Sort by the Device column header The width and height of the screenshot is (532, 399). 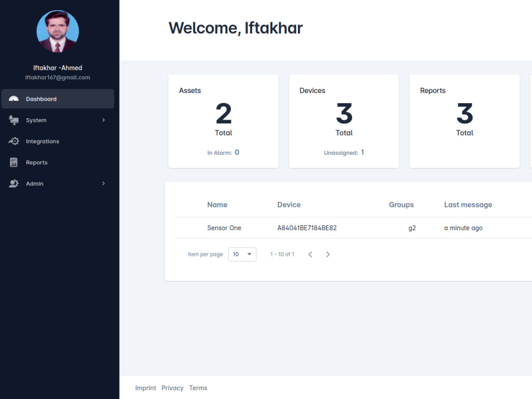pos(289,205)
